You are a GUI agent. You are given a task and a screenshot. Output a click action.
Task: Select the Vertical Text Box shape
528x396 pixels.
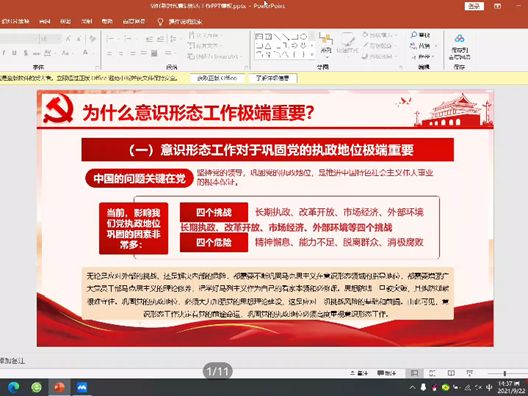tap(268, 36)
